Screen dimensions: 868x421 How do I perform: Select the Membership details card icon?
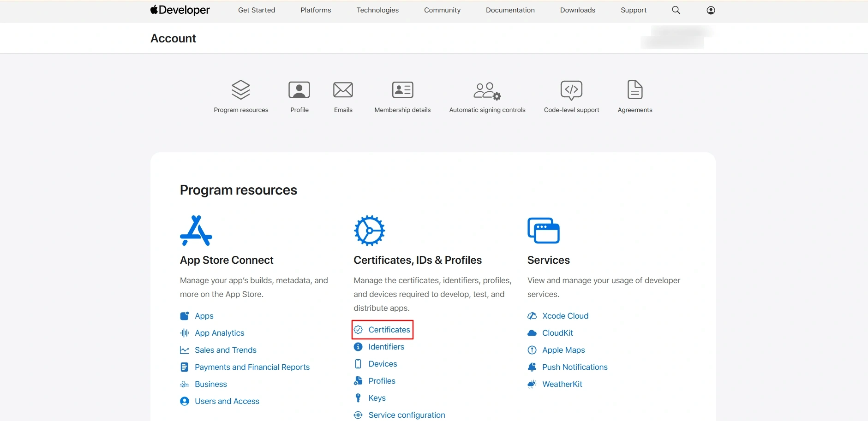(x=402, y=89)
